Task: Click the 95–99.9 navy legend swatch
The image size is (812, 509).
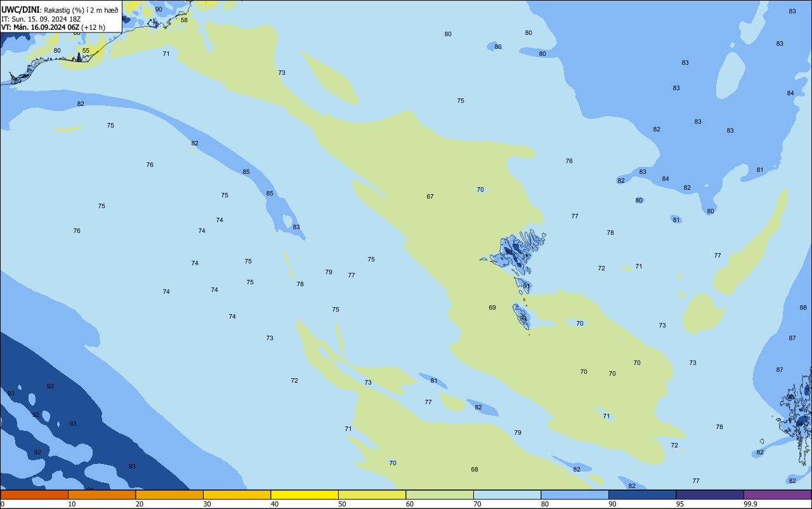Action: point(710,494)
